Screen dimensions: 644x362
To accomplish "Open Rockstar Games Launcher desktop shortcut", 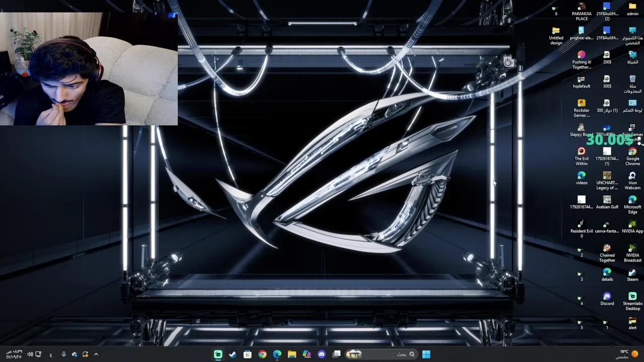I will [x=582, y=108].
